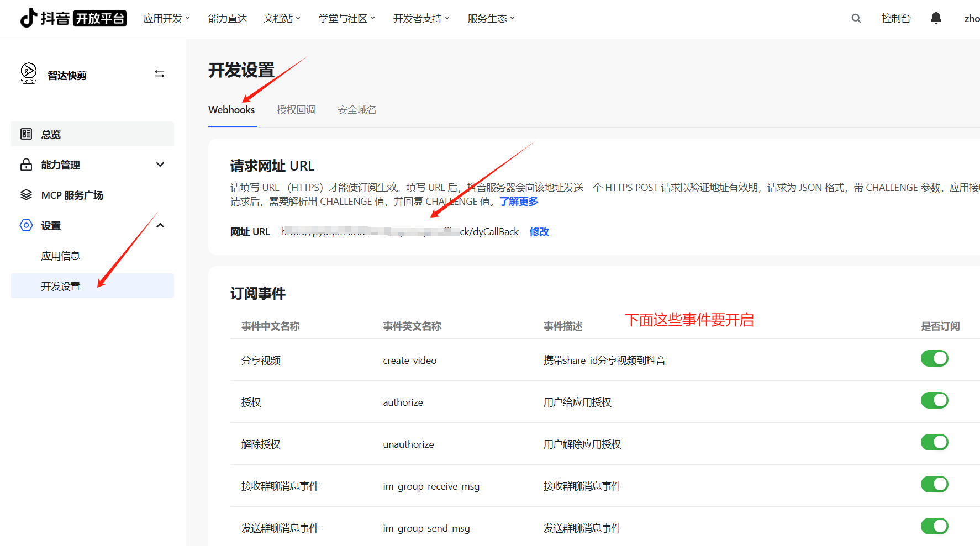This screenshot has height=546, width=980.
Task: Click the 修改 link beside URL
Action: [539, 232]
